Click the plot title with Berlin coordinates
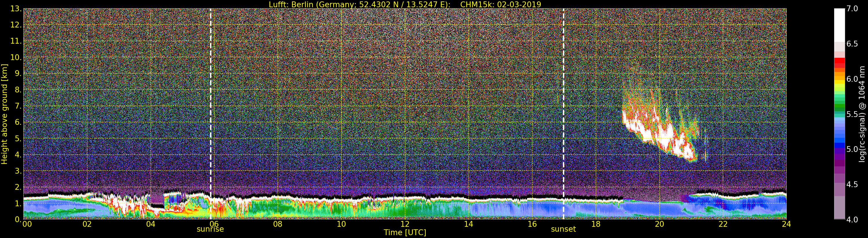Image resolution: width=868 pixels, height=238 pixels. tap(405, 4)
